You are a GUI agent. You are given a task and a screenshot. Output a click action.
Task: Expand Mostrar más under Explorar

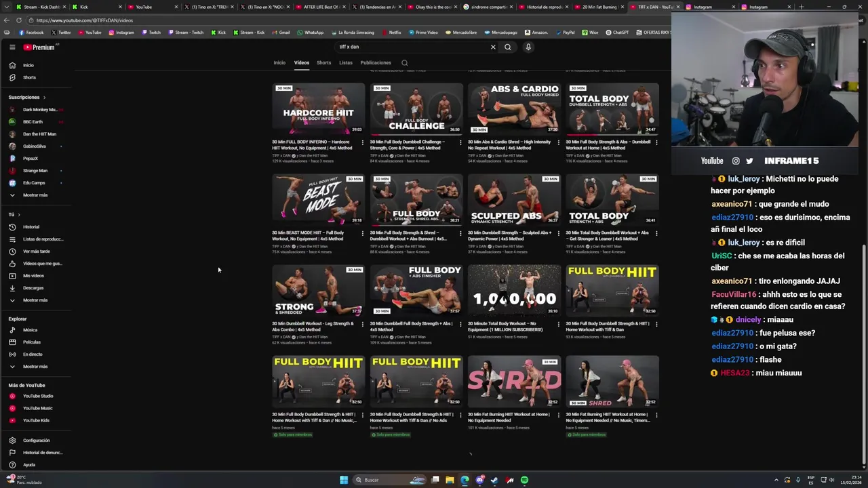tap(28, 367)
